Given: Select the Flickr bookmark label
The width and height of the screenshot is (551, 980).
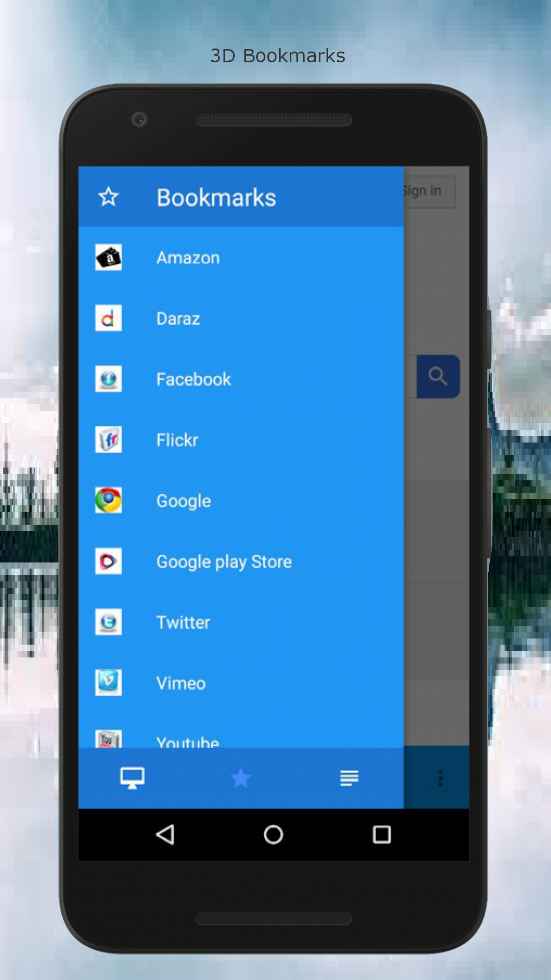Looking at the screenshot, I should (177, 440).
